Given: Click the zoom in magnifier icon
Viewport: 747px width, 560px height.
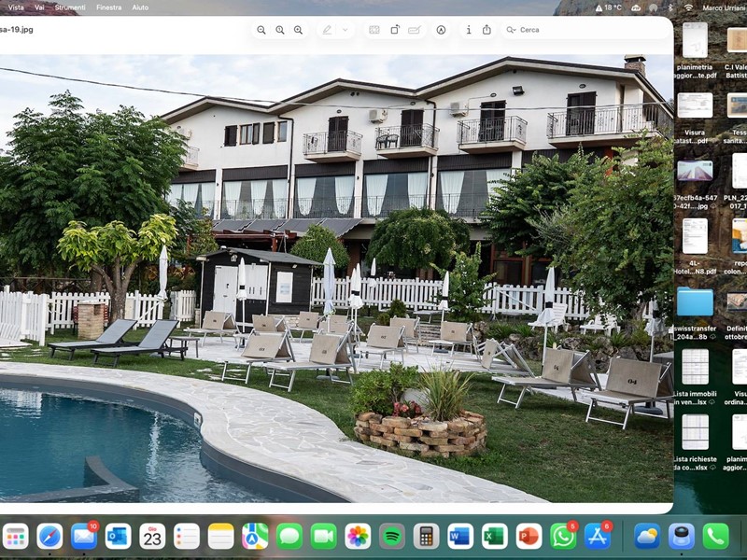Looking at the screenshot, I should pos(298,30).
